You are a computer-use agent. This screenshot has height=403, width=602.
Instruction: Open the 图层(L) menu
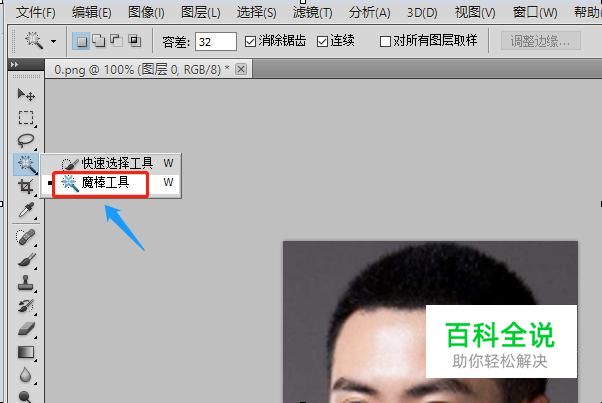[201, 13]
